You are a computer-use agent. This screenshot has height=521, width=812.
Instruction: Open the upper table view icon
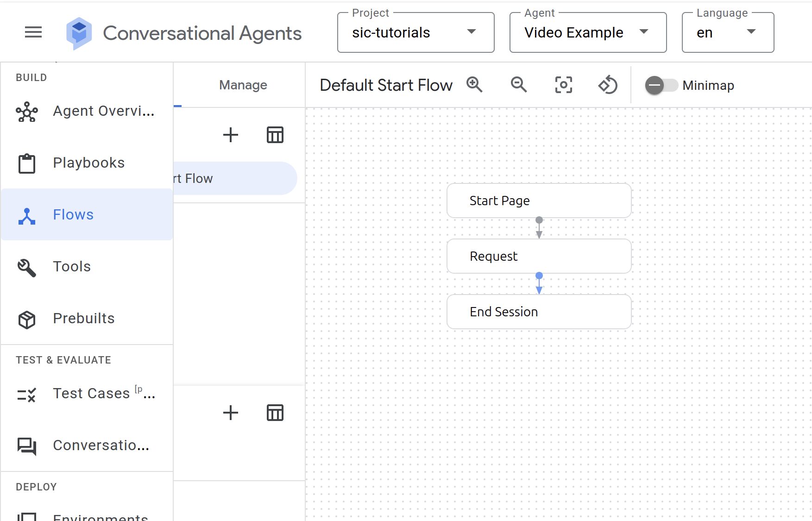click(x=275, y=135)
